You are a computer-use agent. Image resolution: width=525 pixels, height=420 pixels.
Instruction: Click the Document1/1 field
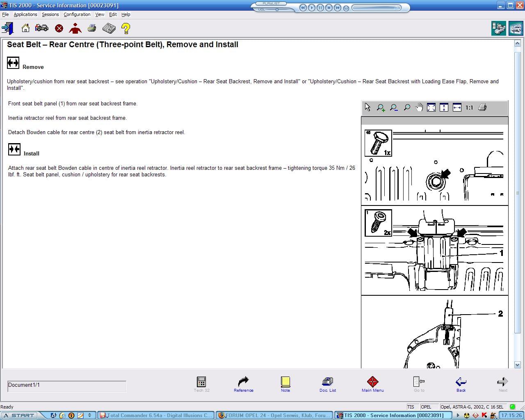[x=67, y=386]
